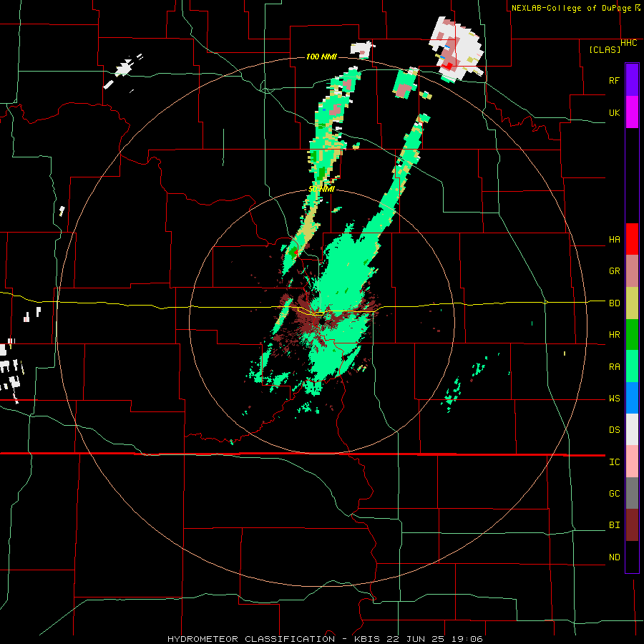
Task: Select the GR graupel legend color block
Action: pyautogui.click(x=632, y=271)
